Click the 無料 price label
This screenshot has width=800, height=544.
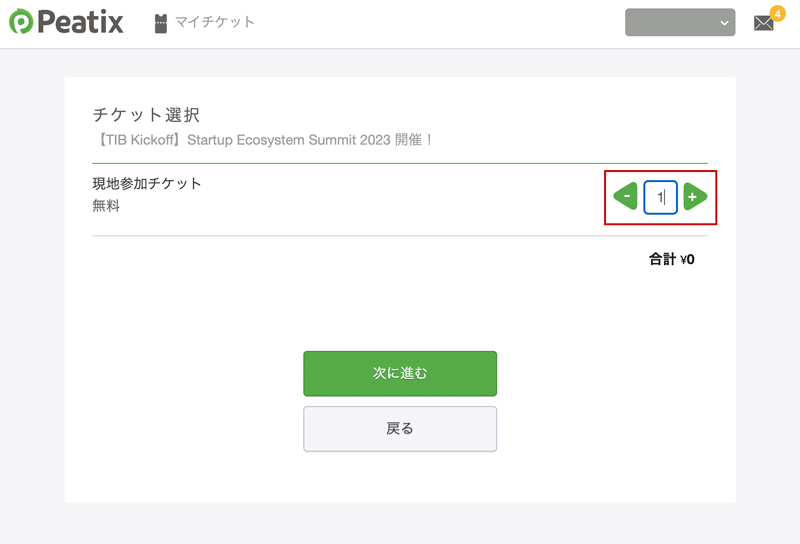pyautogui.click(x=106, y=206)
